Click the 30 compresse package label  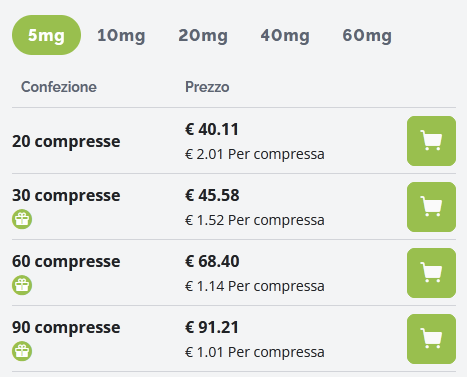tap(66, 195)
